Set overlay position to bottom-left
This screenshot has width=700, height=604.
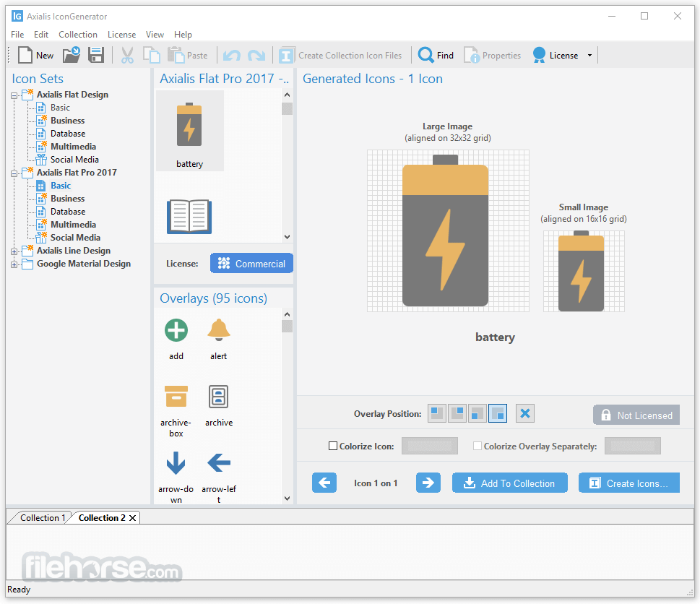click(478, 413)
